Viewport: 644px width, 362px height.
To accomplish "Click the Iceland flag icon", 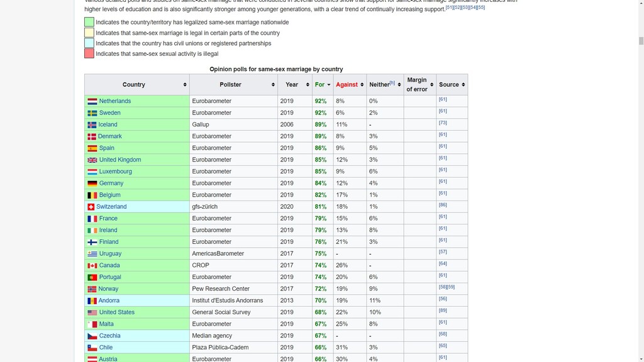I will pos(92,124).
